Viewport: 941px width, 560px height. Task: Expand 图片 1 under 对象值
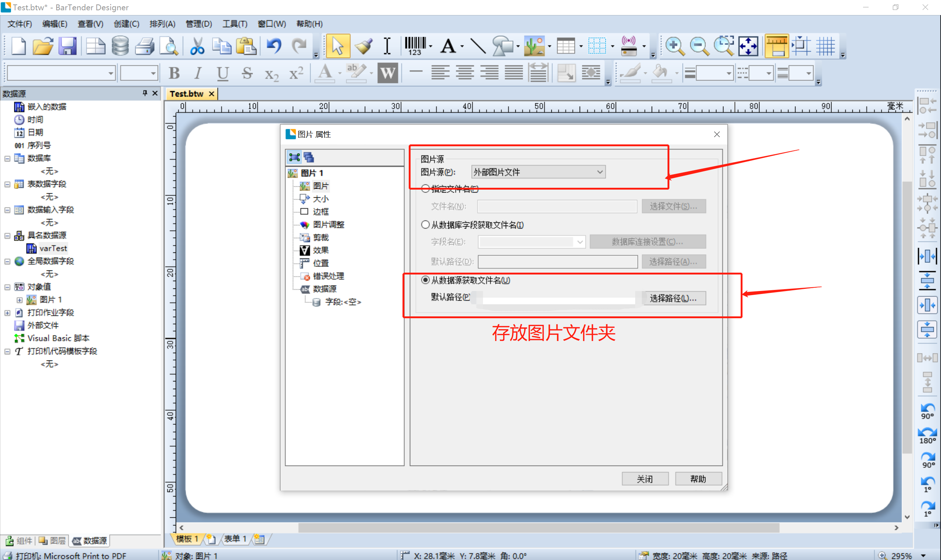click(19, 299)
